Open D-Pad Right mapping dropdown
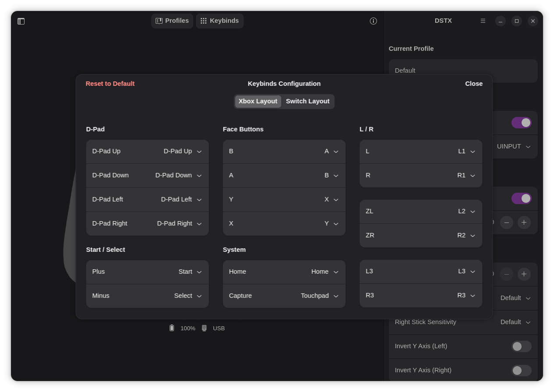This screenshot has width=554, height=392. pyautogui.click(x=147, y=224)
